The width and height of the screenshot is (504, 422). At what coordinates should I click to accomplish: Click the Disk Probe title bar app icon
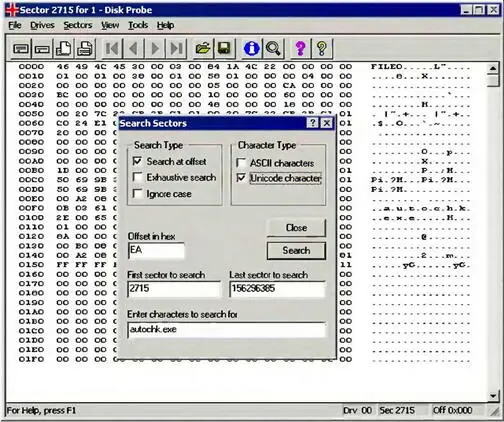pyautogui.click(x=12, y=10)
